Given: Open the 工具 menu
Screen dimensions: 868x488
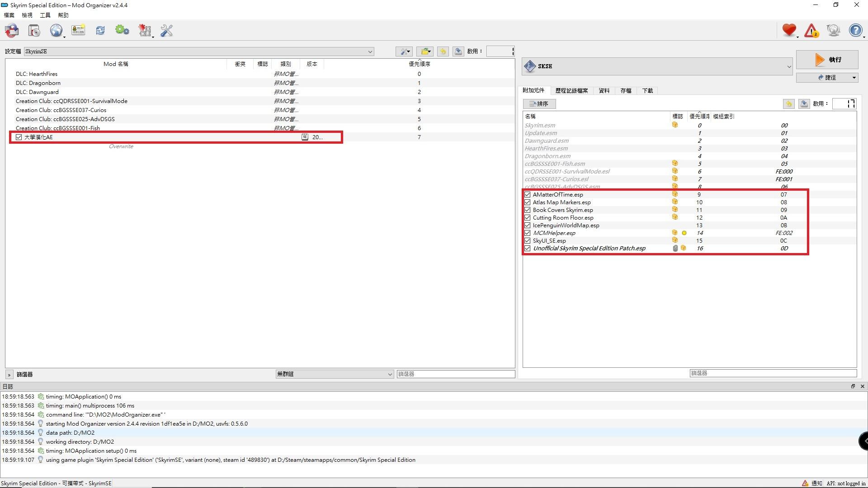Looking at the screenshot, I should 45,15.
